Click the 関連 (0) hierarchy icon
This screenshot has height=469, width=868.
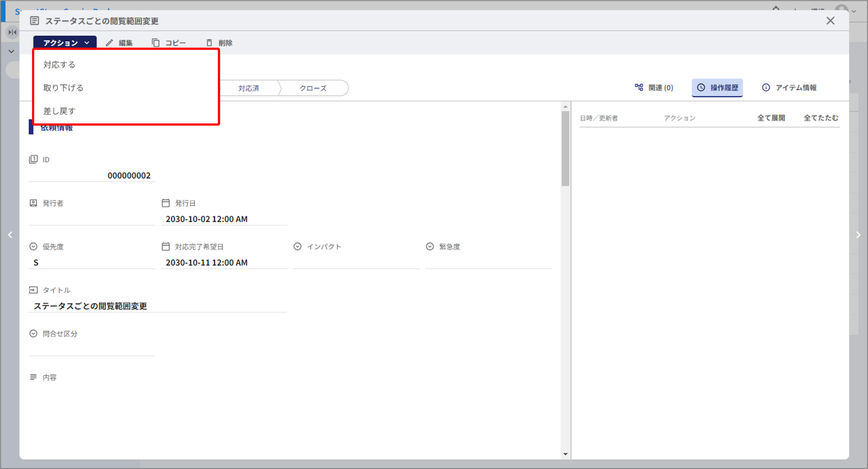639,87
